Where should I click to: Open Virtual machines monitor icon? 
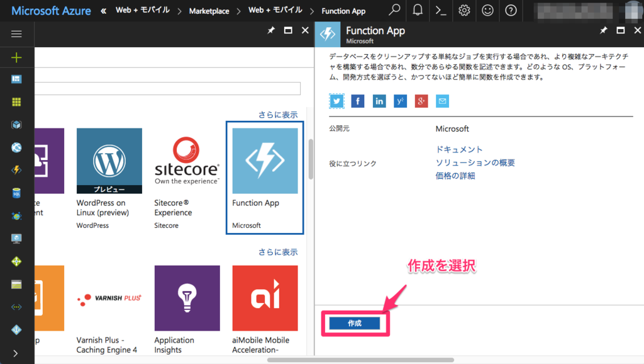(x=16, y=239)
